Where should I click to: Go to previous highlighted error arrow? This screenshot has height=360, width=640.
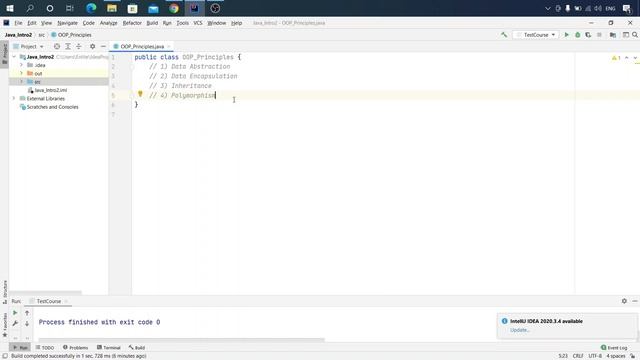627,58
